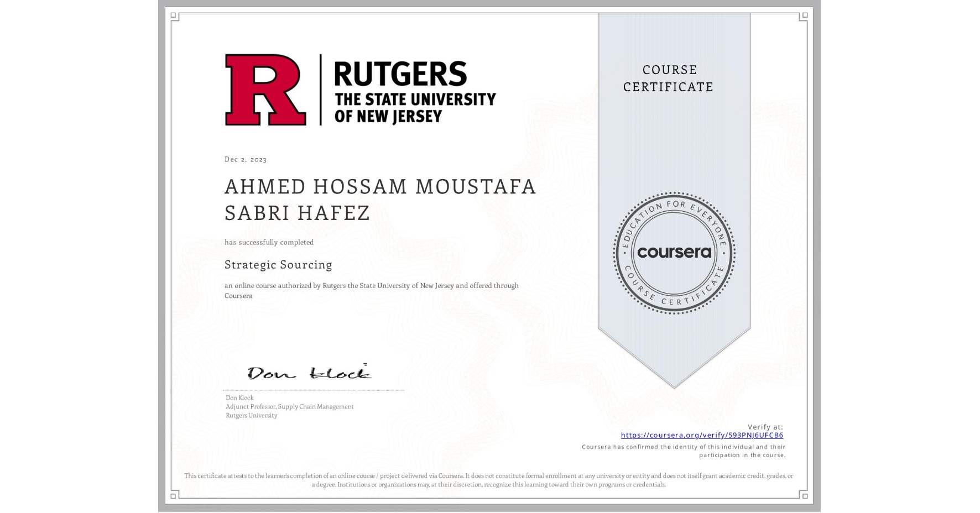Viewport: 980px width, 513px height.
Task: Click the Verify at label
Action: 765,426
